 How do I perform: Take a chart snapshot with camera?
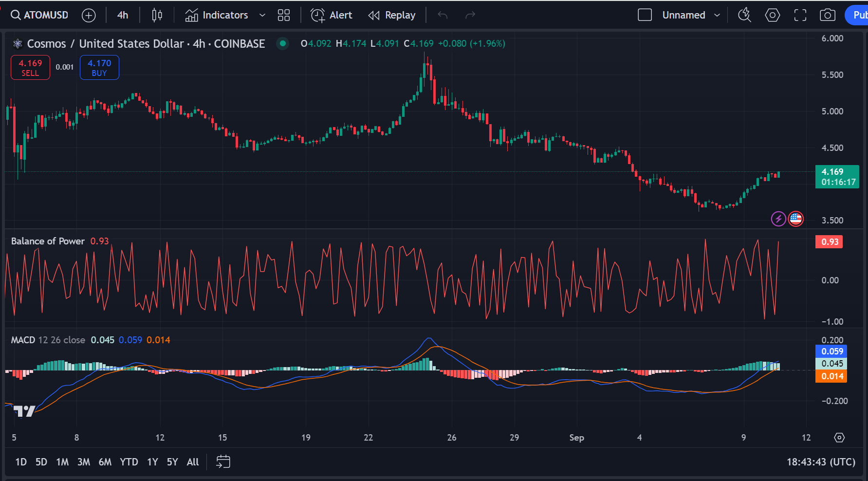pyautogui.click(x=828, y=15)
